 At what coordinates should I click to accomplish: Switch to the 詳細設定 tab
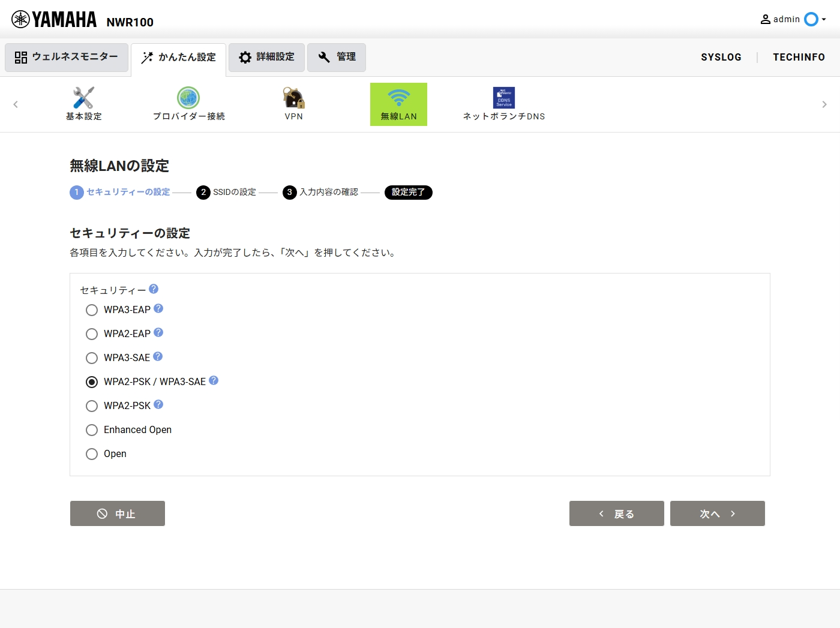266,57
